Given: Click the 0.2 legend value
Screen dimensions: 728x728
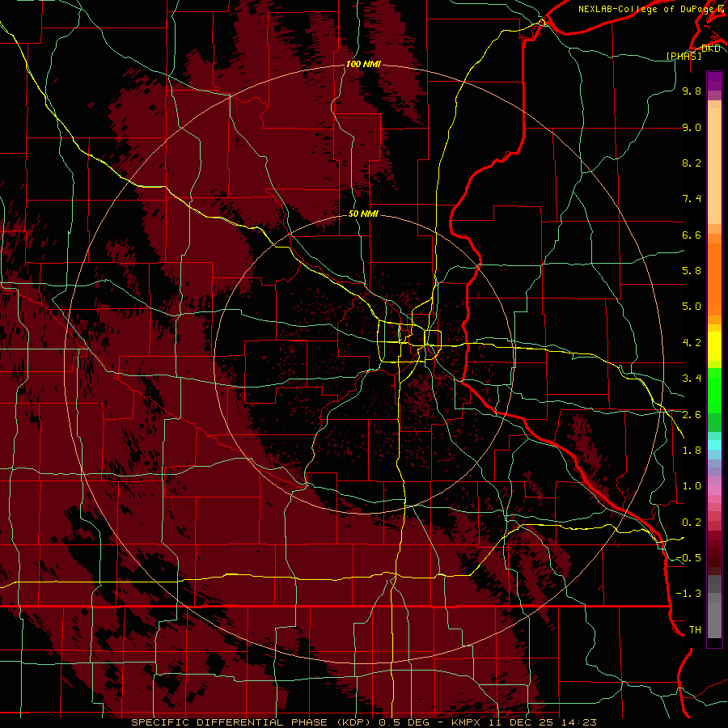Looking at the screenshot, I should [692, 523].
